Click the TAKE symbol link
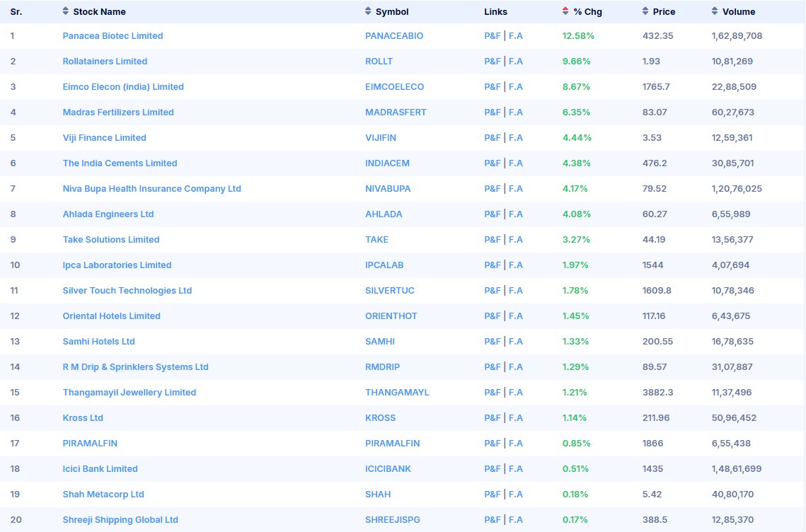The height and width of the screenshot is (532, 806). [x=376, y=240]
